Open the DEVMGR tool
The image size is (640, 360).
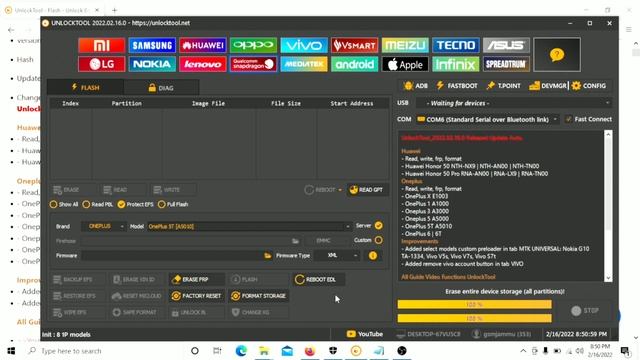click(548, 86)
